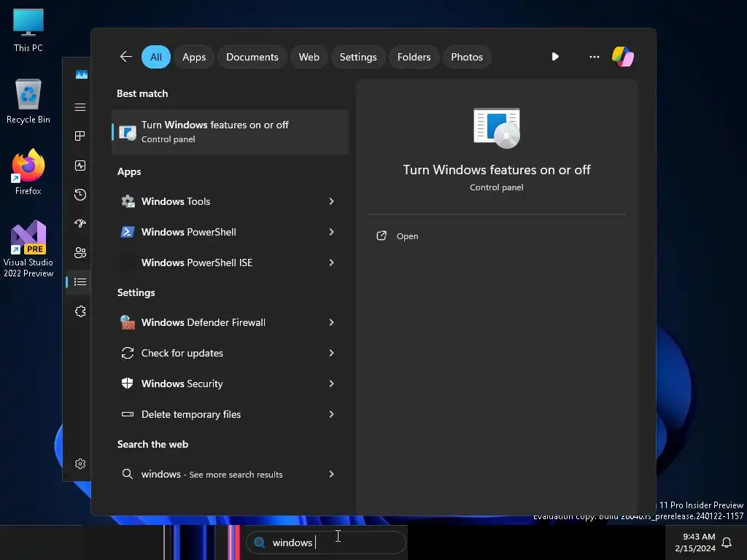Switch to the Settings search filter
Image resolution: width=747 pixels, height=560 pixels.
pyautogui.click(x=357, y=57)
